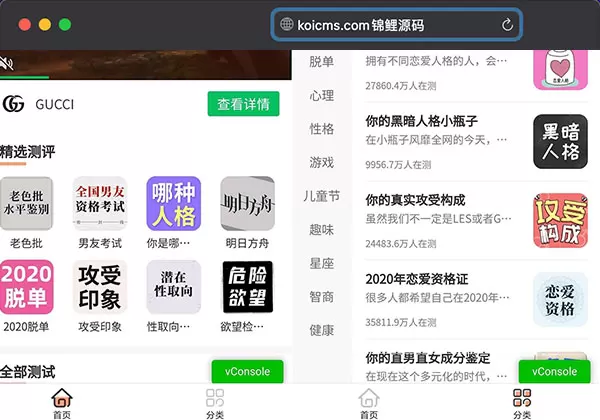Tap the 首页 home icon on right page
The width and height of the screenshot is (600, 420).
369,403
